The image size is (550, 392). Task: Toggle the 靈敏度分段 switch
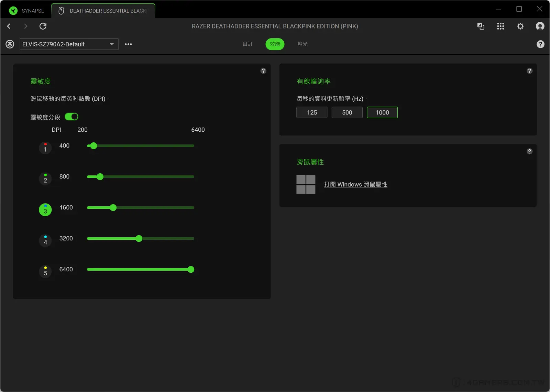71,117
